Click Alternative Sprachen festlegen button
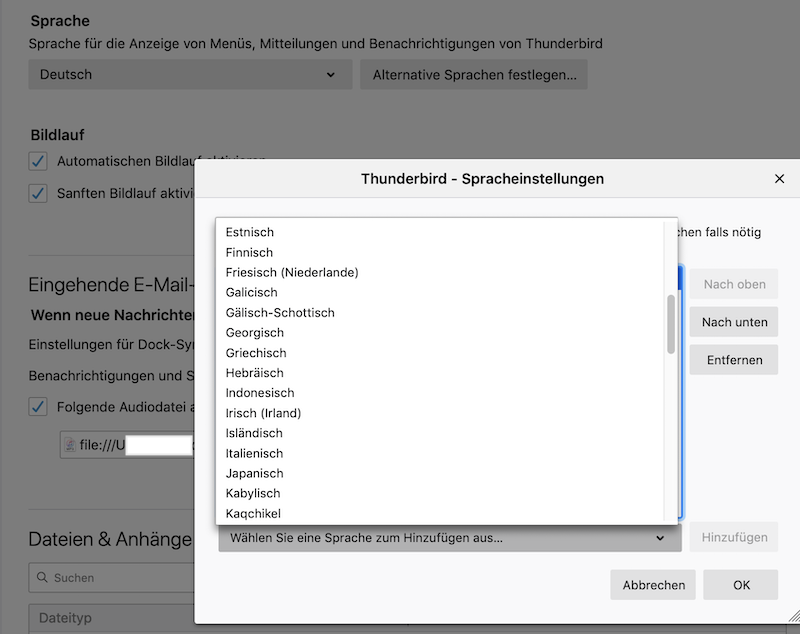This screenshot has height=634, width=800. point(474,74)
